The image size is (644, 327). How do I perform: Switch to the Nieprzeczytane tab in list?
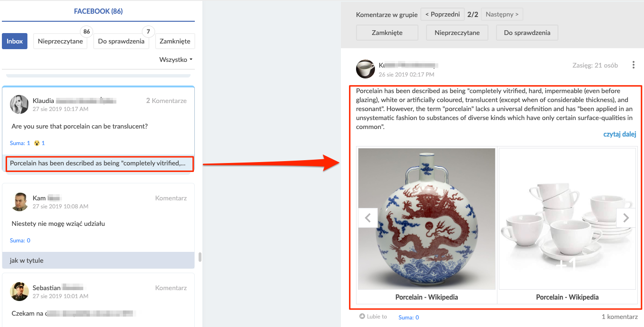[x=60, y=41]
